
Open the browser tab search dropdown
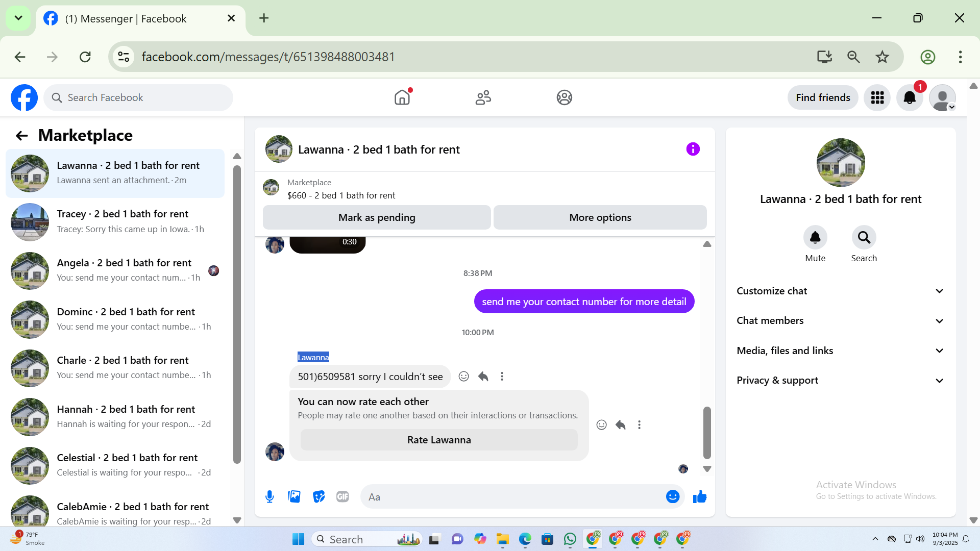(x=18, y=18)
